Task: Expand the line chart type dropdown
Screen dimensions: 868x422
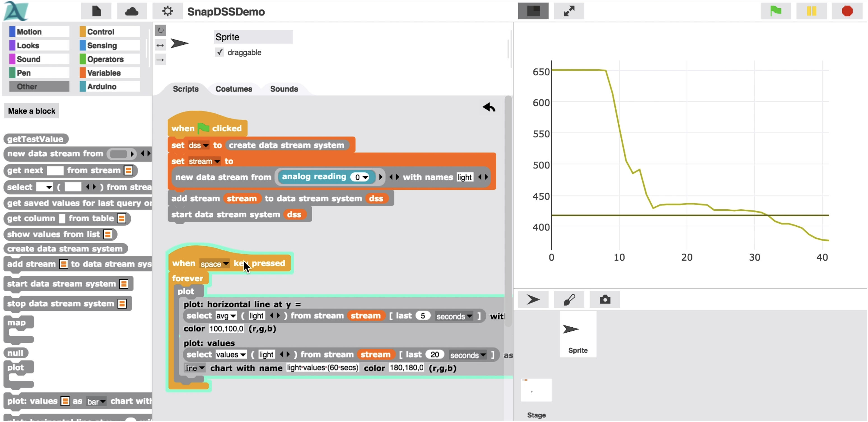Action: tap(202, 368)
